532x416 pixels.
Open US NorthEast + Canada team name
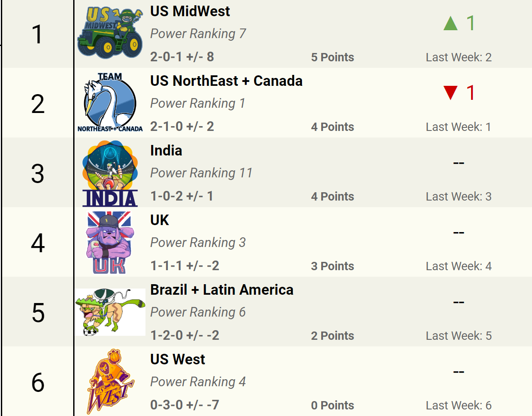227,81
